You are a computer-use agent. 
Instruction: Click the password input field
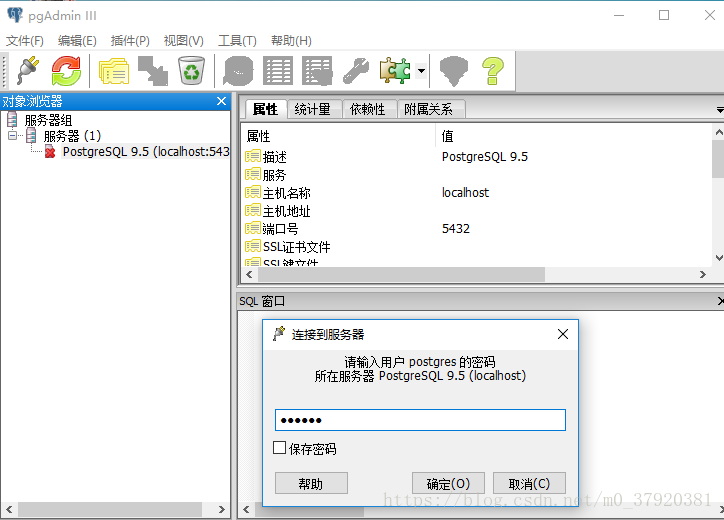click(420, 420)
